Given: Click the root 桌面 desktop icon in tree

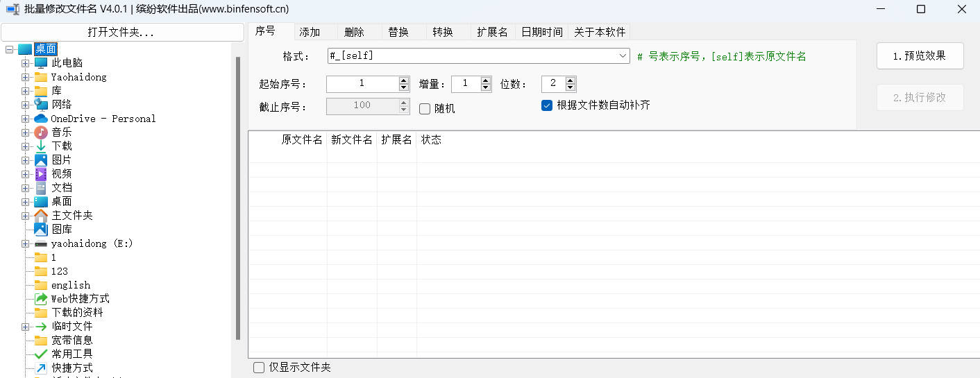Looking at the screenshot, I should point(25,49).
